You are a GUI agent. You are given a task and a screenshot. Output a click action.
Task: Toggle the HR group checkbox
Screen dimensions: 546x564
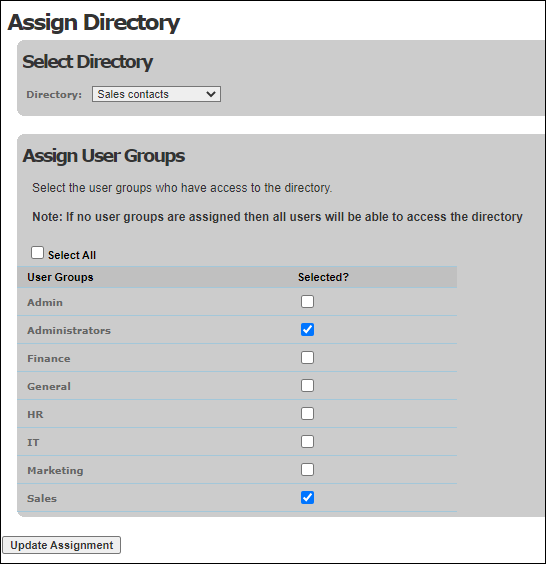click(x=307, y=414)
